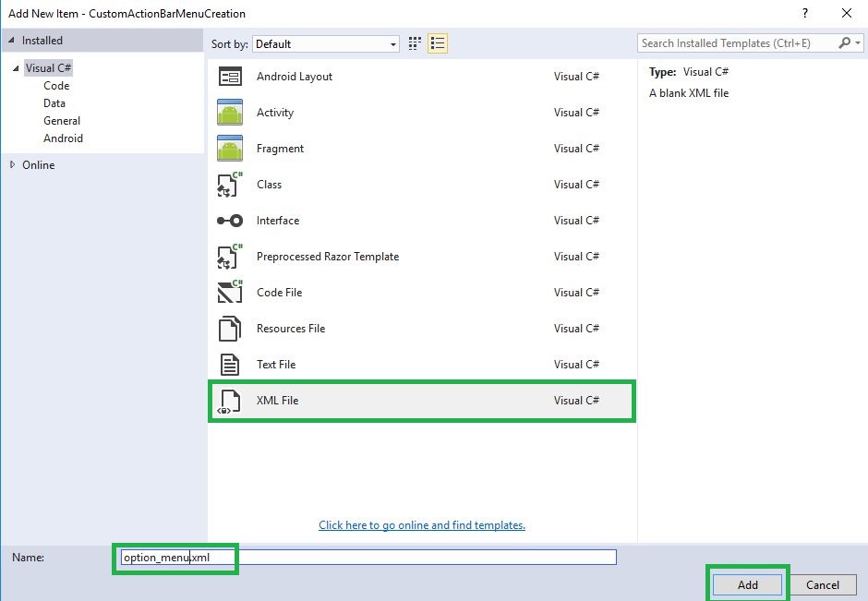Screen dimensions: 868x601
Task: Select the Fragment template name
Action: click(280, 149)
